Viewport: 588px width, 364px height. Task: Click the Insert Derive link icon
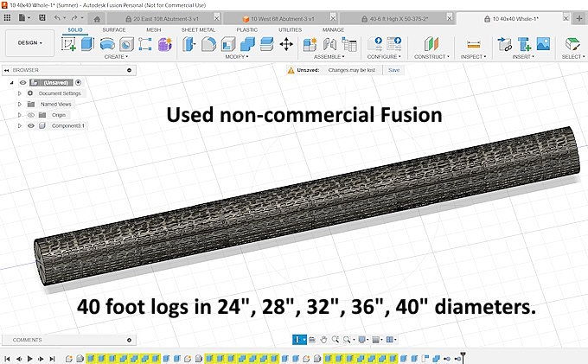tap(504, 44)
